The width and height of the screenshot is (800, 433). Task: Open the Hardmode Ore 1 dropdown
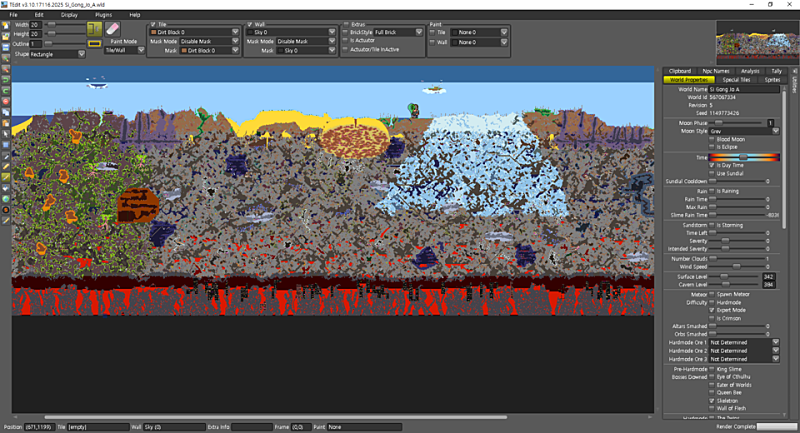point(744,343)
